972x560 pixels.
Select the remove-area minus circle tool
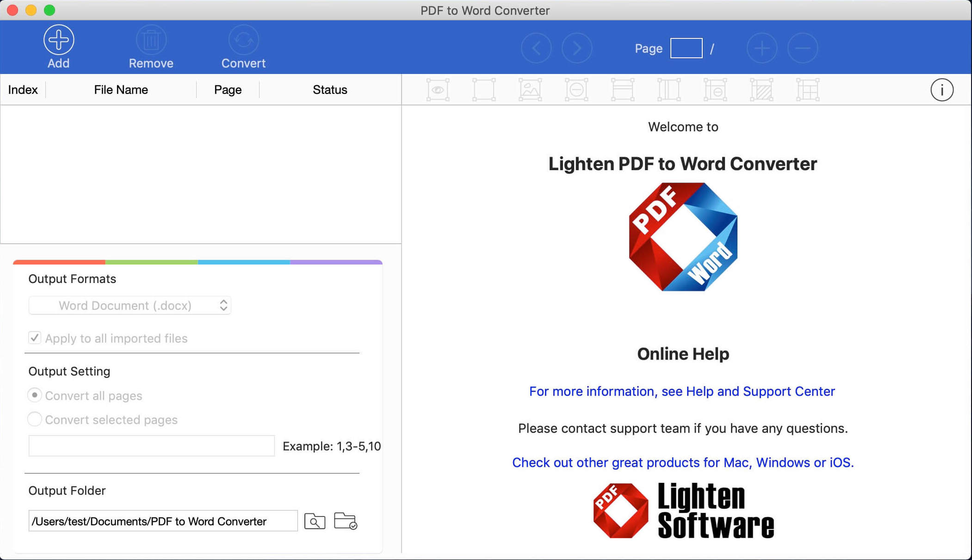click(x=576, y=90)
